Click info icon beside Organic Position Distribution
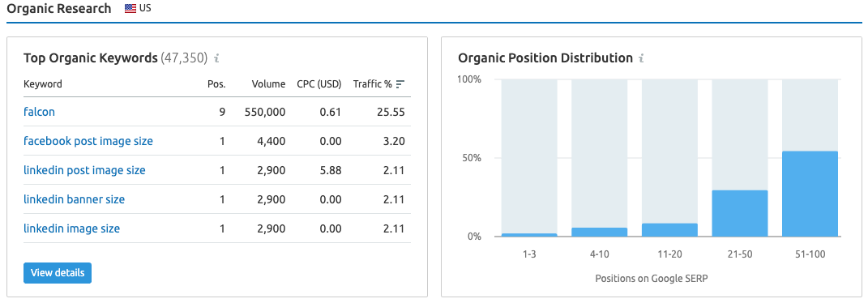Viewport: 868px width, 303px height. pyautogui.click(x=642, y=58)
